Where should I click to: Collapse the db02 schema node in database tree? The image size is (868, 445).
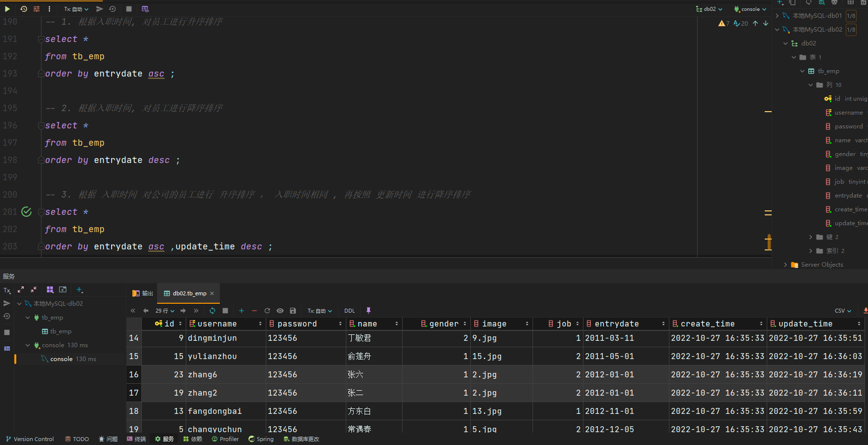785,43
